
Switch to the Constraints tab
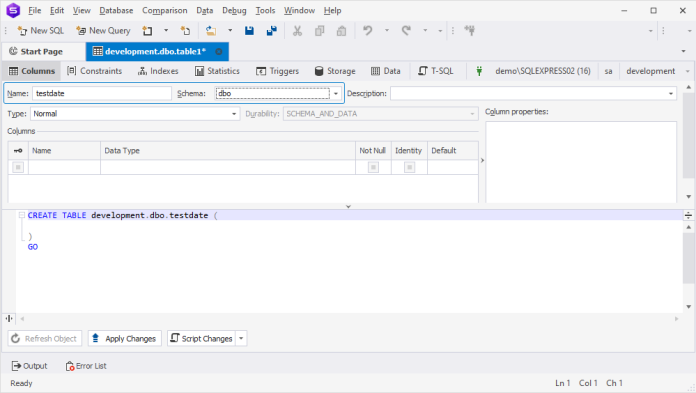coord(95,71)
